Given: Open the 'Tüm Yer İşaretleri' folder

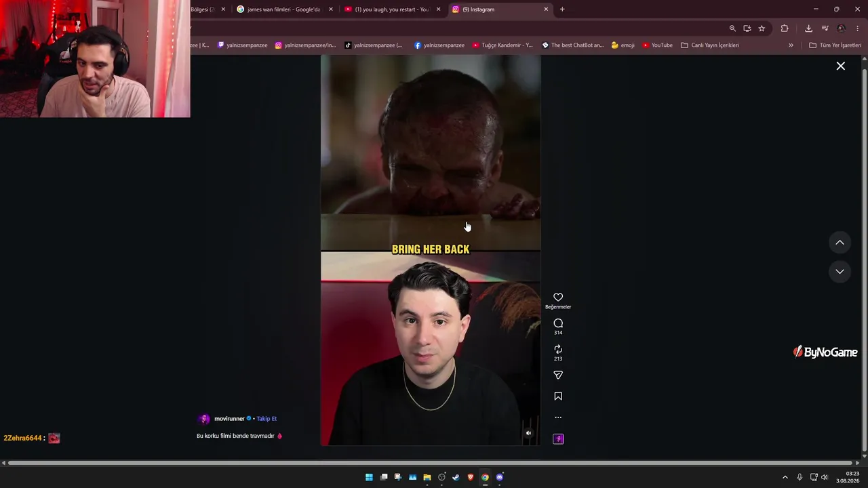Looking at the screenshot, I should (835, 45).
